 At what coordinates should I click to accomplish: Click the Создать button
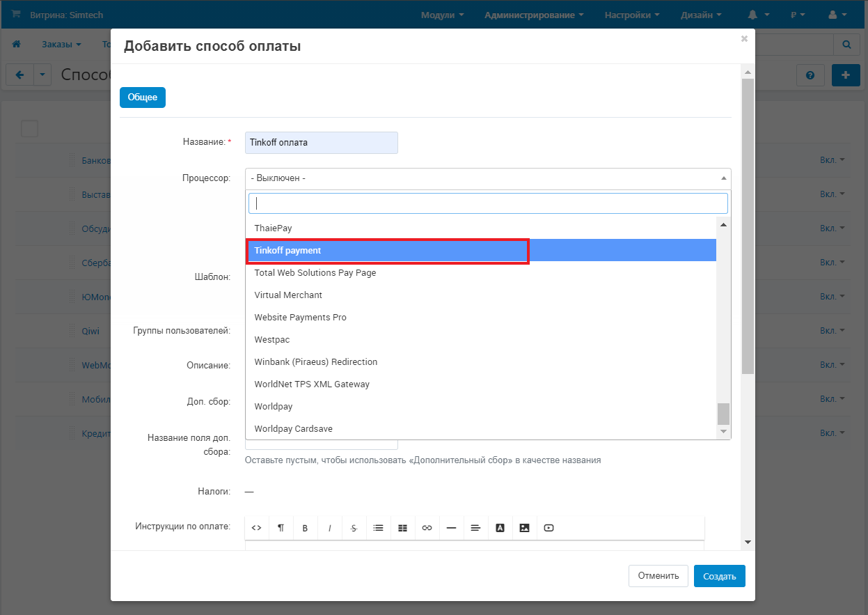pyautogui.click(x=720, y=576)
